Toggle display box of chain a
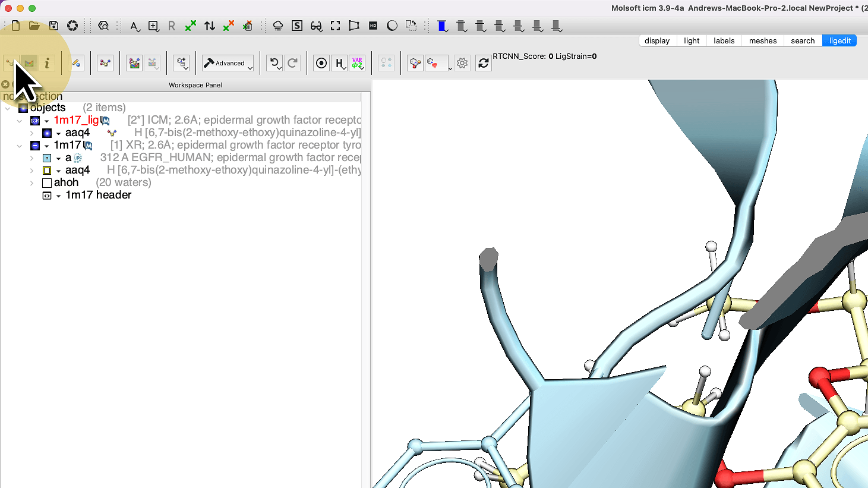Viewport: 868px width, 488px height. coord(47,158)
